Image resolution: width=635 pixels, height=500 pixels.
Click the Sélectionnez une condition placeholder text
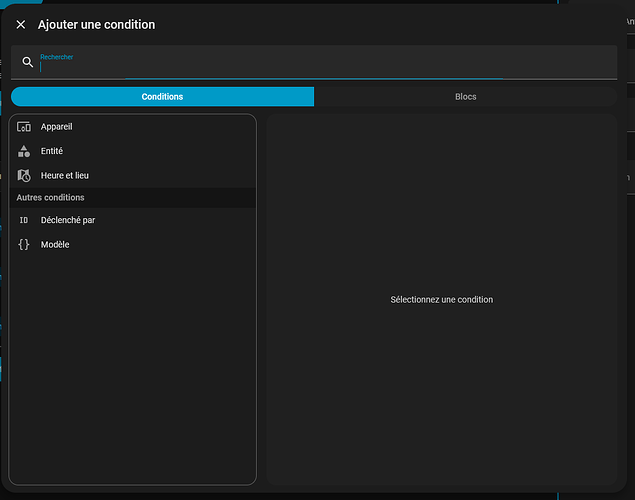(441, 300)
